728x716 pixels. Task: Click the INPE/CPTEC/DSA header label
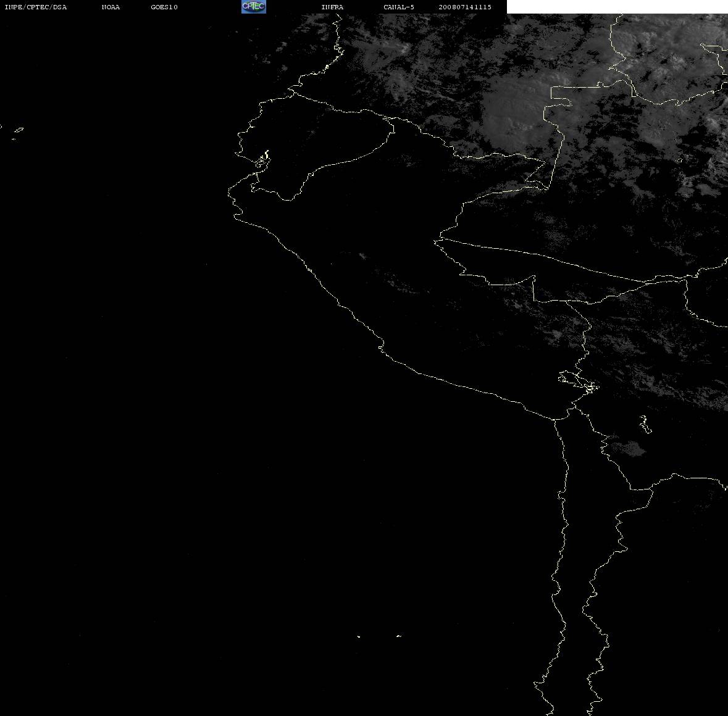click(x=35, y=7)
